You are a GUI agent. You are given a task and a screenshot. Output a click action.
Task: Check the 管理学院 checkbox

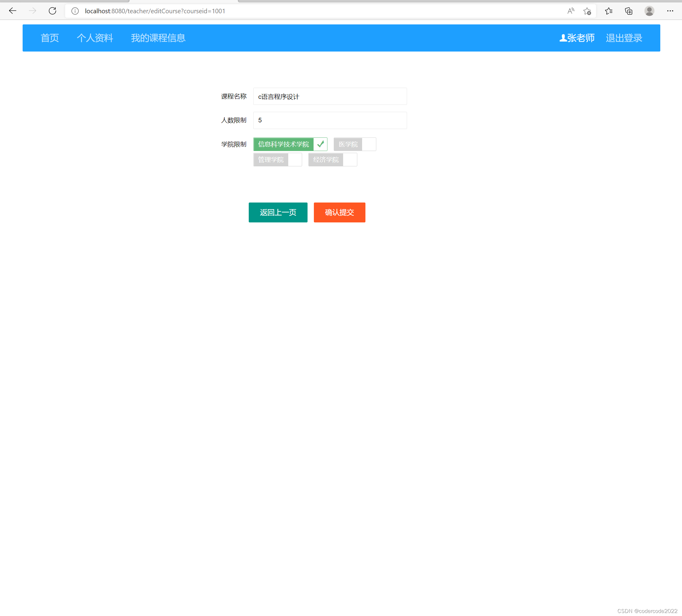(x=277, y=160)
